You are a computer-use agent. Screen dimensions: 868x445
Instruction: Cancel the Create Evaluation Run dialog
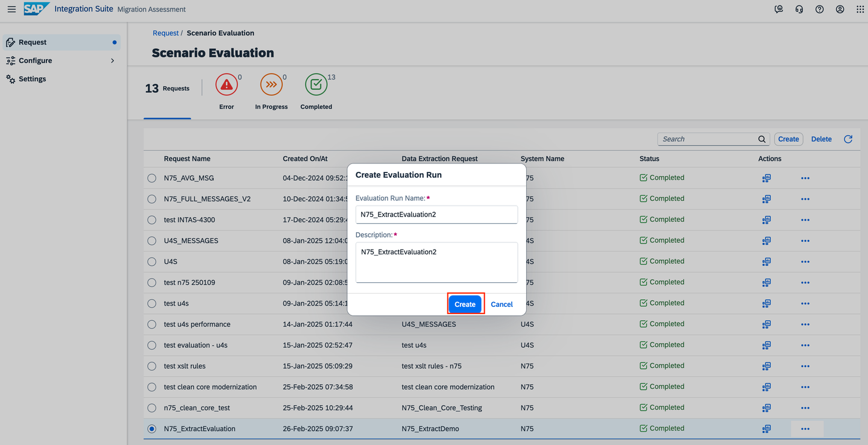coord(502,305)
